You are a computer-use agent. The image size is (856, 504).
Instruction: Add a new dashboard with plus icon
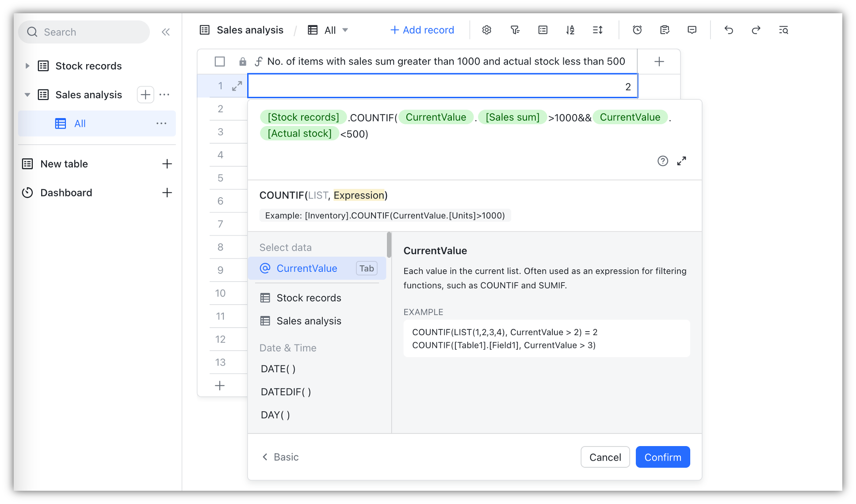(167, 193)
